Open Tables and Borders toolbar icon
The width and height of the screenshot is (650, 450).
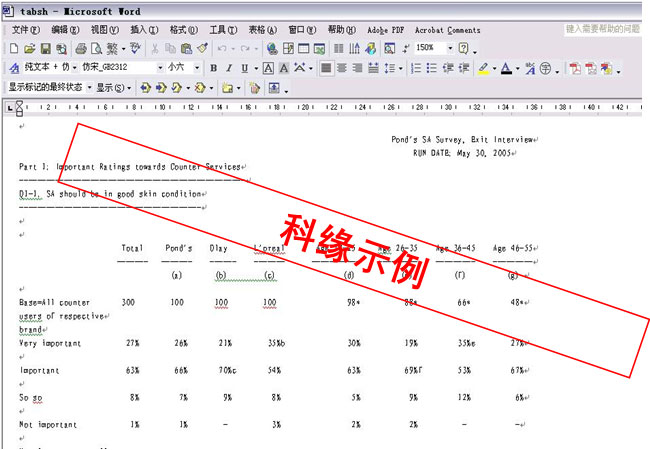288,48
